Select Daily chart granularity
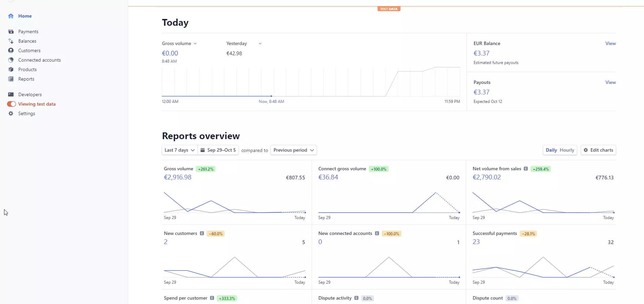Viewport: 644px width, 304px height. pos(551,150)
